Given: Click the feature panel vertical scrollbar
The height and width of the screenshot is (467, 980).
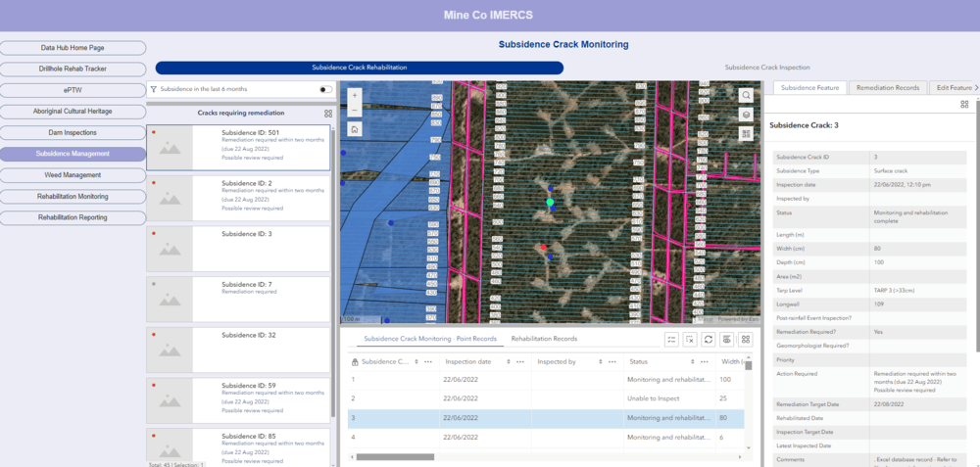Looking at the screenshot, I should coord(977,225).
